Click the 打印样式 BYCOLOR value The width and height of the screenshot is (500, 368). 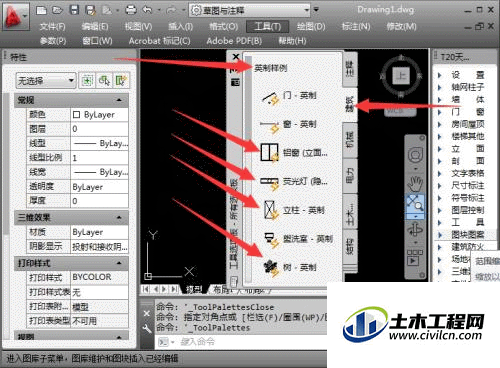pyautogui.click(x=99, y=277)
